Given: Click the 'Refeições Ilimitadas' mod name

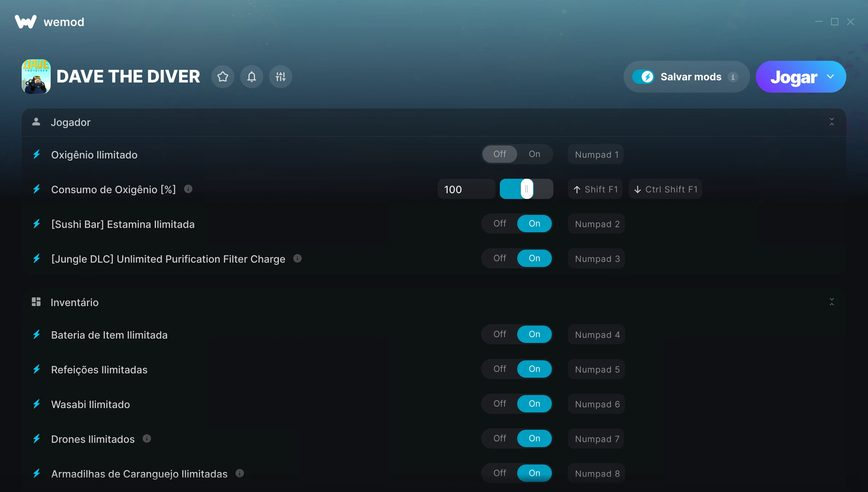Looking at the screenshot, I should pyautogui.click(x=99, y=370).
